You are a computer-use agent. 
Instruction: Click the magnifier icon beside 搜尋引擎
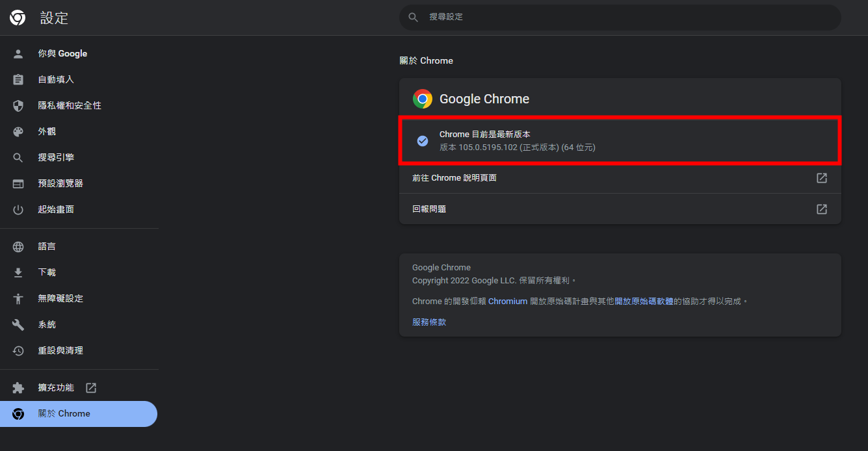click(18, 158)
